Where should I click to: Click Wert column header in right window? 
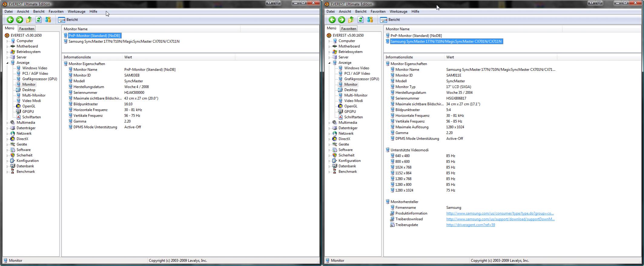[x=501, y=57]
